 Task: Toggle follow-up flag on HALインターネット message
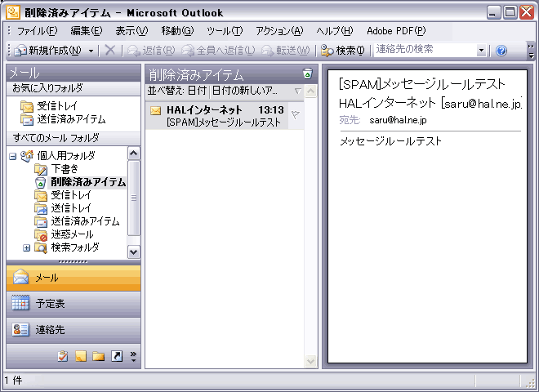[x=296, y=114]
